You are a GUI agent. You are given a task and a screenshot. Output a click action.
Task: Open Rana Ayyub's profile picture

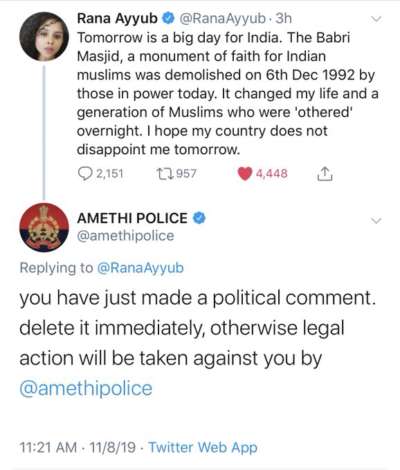click(x=44, y=36)
